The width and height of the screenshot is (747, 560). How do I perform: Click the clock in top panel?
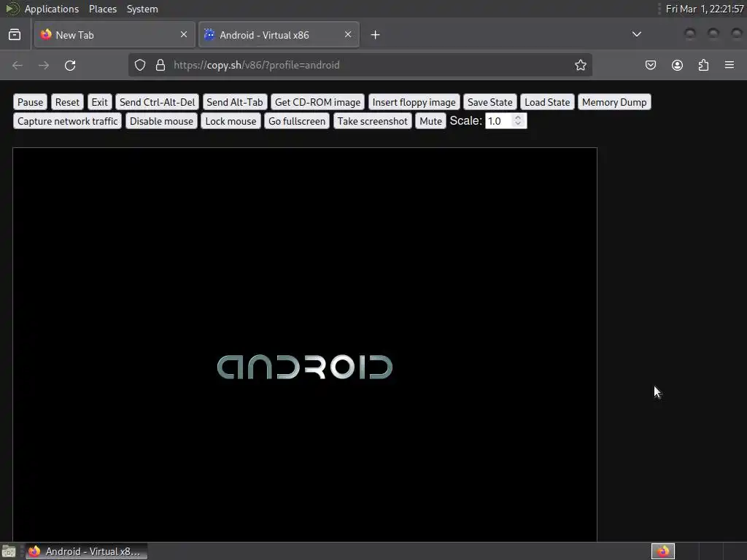(x=705, y=9)
